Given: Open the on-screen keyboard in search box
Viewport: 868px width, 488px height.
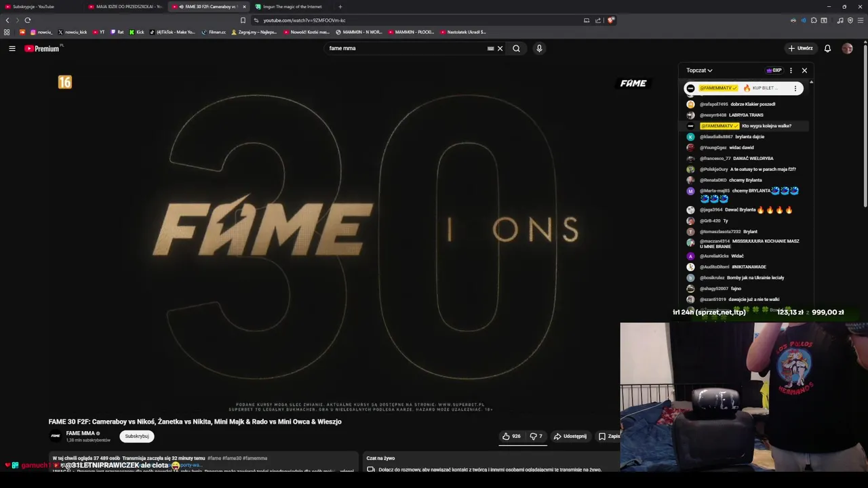Looking at the screenshot, I should click(490, 48).
